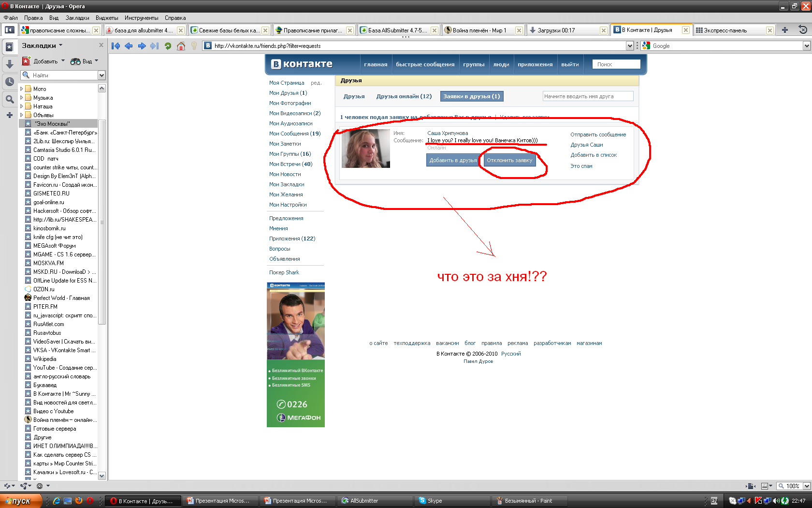The width and height of the screenshot is (812, 508).
Task: Open the Google search engine dropdown
Action: pos(806,46)
